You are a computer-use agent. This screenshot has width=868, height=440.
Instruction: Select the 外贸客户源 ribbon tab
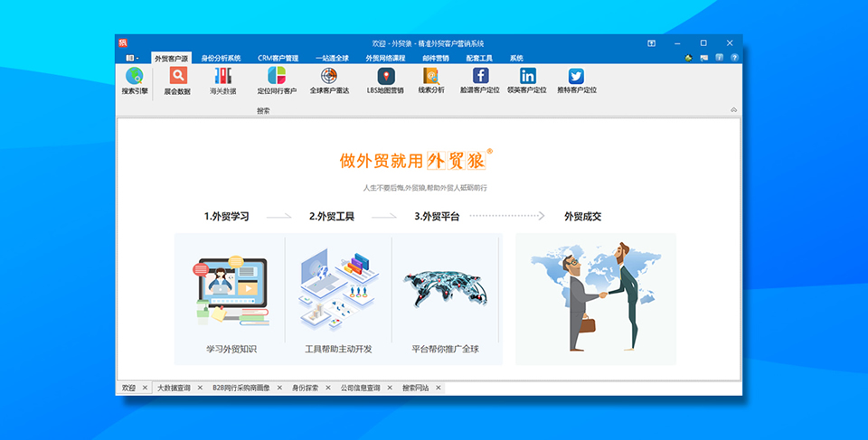click(171, 58)
